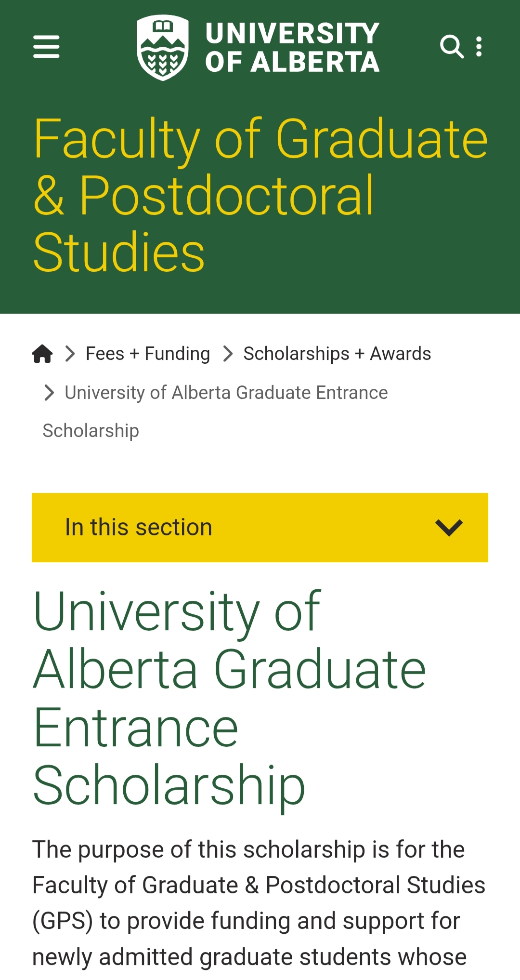Click the GPS abbreviation in the paragraph
This screenshot has height=980, width=520.
[x=62, y=921]
